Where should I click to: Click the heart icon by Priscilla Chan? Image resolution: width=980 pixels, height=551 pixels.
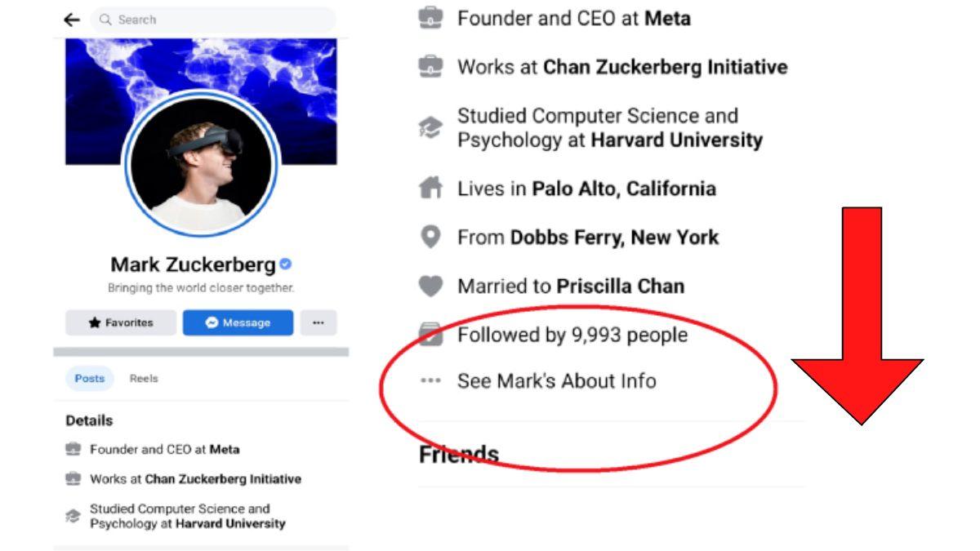tap(430, 287)
